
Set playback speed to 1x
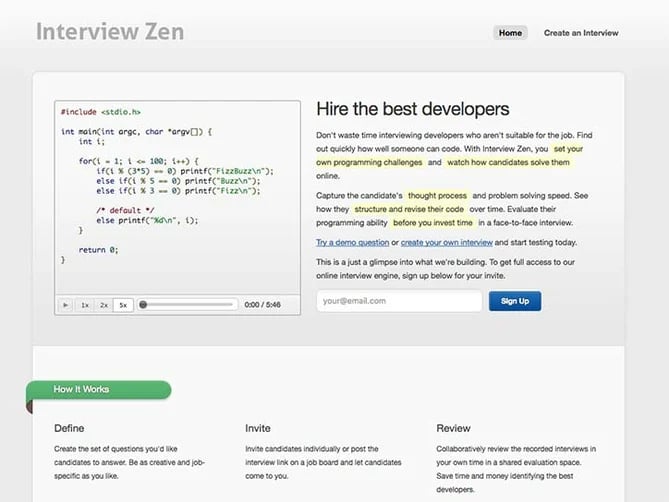point(85,304)
